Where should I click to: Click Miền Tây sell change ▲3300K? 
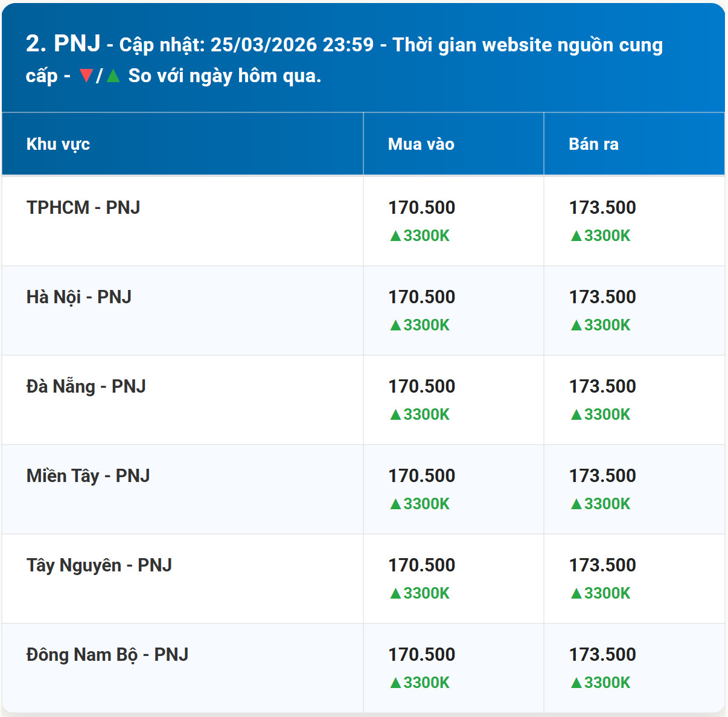point(600,504)
